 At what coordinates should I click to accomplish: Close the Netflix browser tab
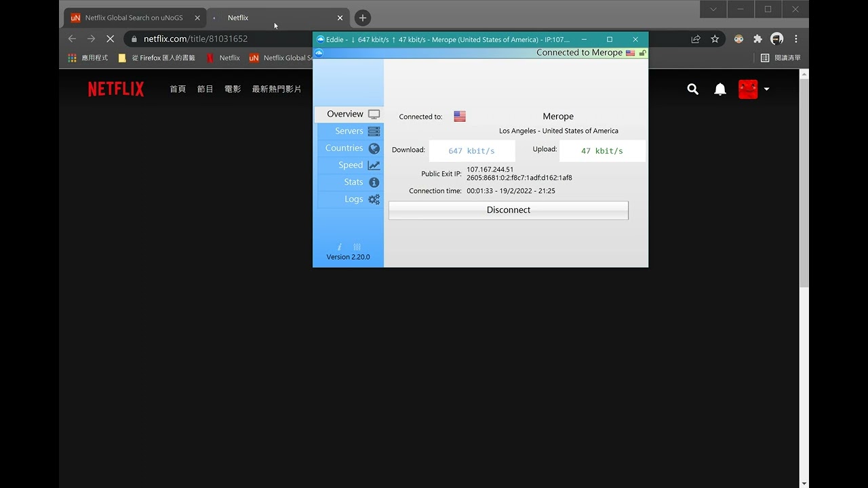(340, 18)
